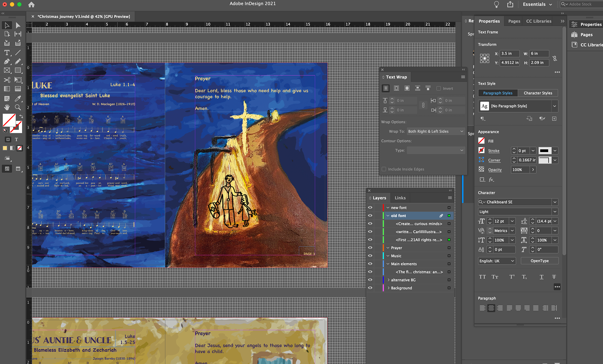Select the Zoom tool

click(18, 107)
